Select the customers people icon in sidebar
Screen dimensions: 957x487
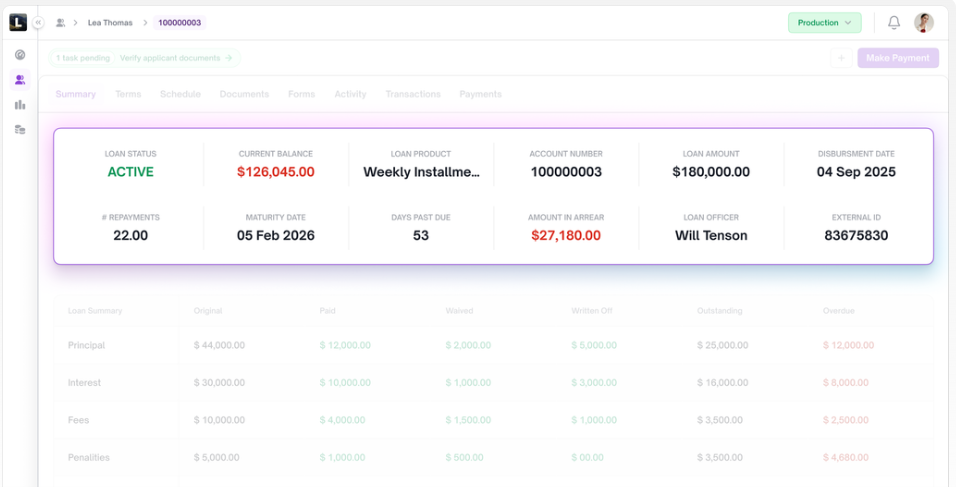20,80
